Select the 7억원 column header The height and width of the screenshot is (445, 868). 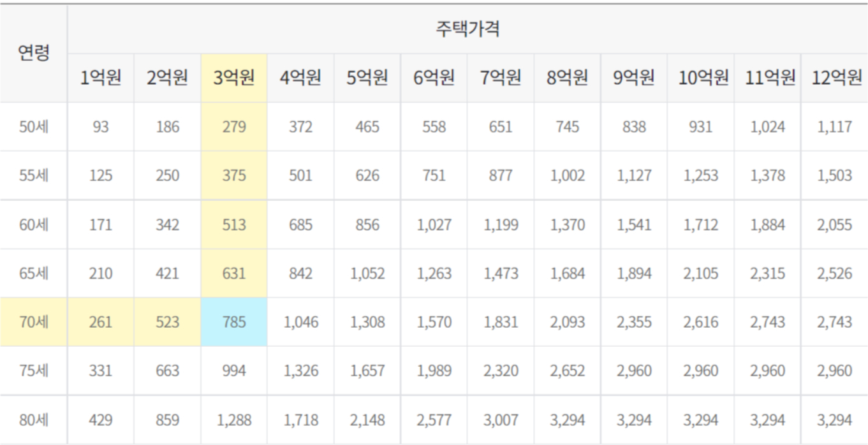pyautogui.click(x=501, y=78)
